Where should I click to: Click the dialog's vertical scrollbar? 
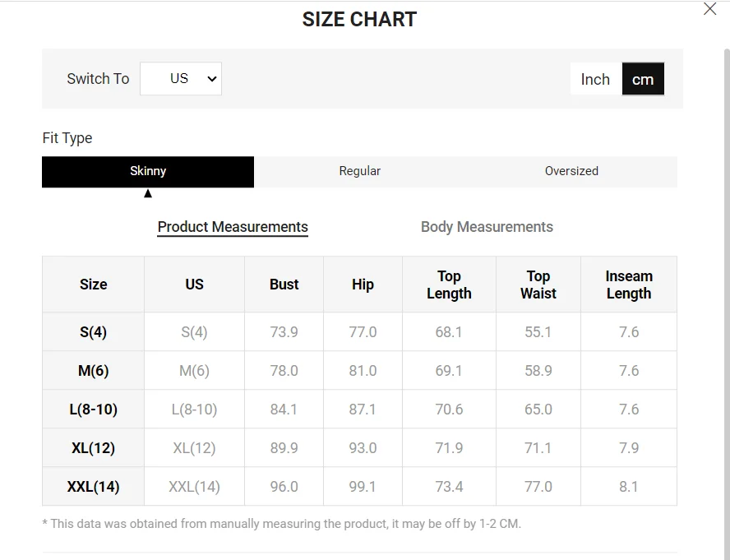pyautogui.click(x=727, y=303)
